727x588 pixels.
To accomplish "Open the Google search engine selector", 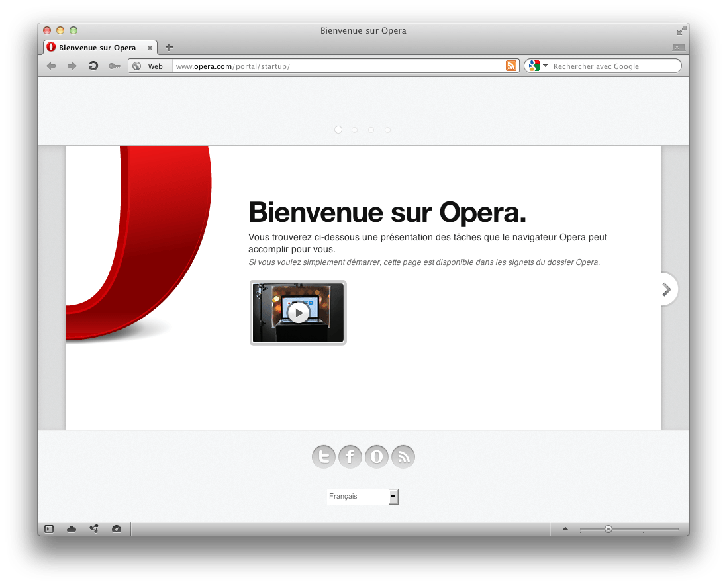I will 538,66.
